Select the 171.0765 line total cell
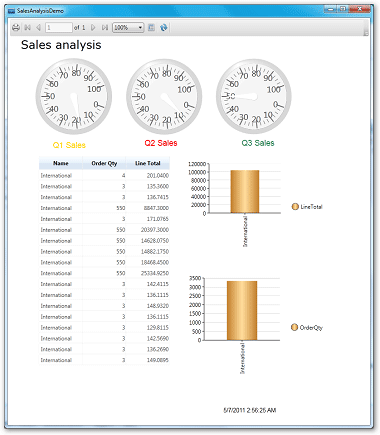 pyautogui.click(x=148, y=219)
